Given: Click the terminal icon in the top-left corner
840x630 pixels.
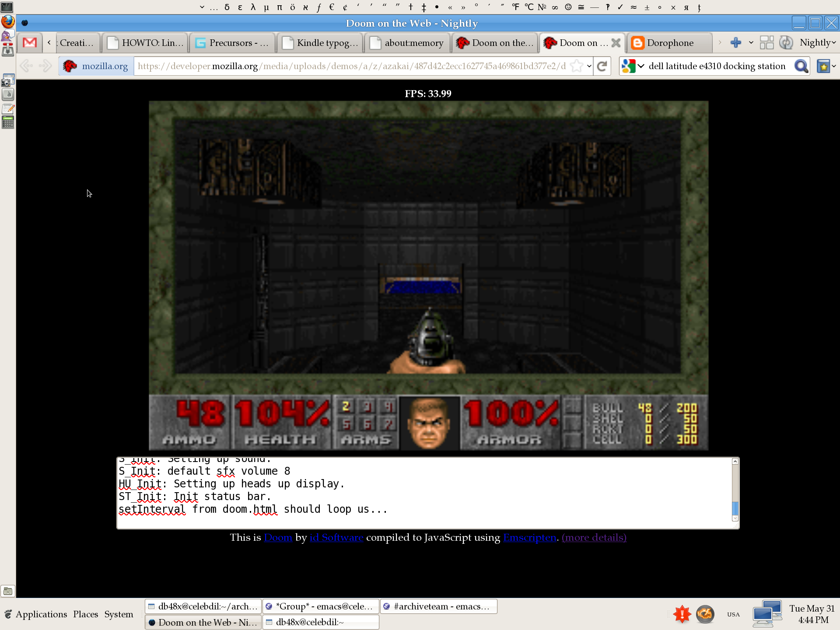Looking at the screenshot, I should click(x=7, y=7).
